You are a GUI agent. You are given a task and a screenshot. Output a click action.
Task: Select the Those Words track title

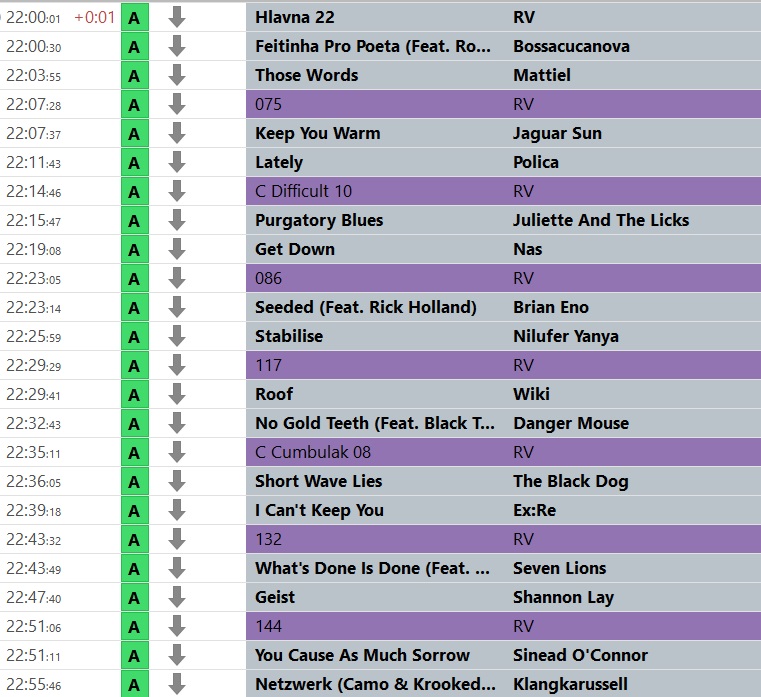tap(307, 76)
